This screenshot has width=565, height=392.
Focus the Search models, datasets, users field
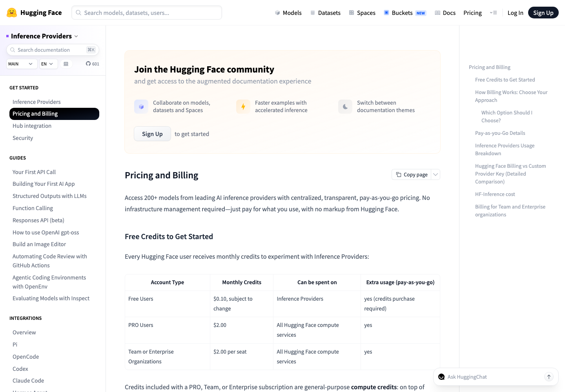tap(147, 13)
